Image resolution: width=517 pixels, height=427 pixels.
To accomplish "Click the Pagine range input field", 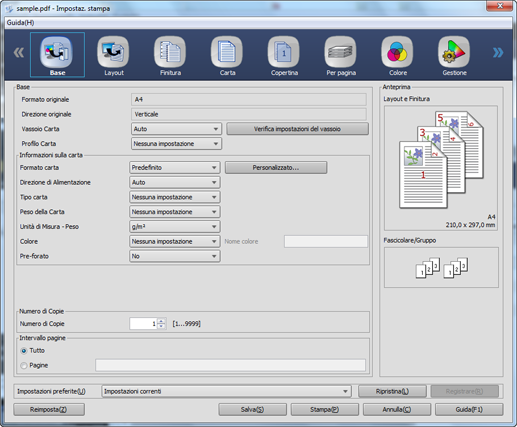I will tap(230, 365).
